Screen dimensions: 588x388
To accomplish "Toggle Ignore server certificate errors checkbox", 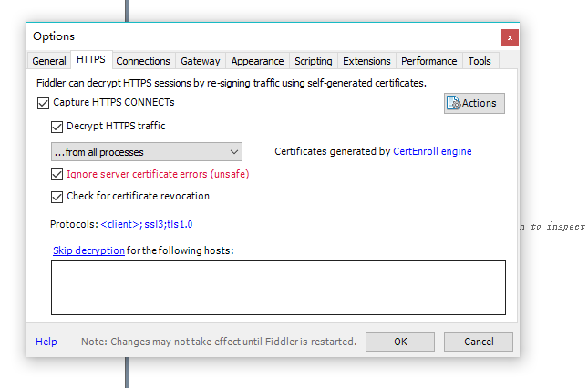I will (57, 174).
